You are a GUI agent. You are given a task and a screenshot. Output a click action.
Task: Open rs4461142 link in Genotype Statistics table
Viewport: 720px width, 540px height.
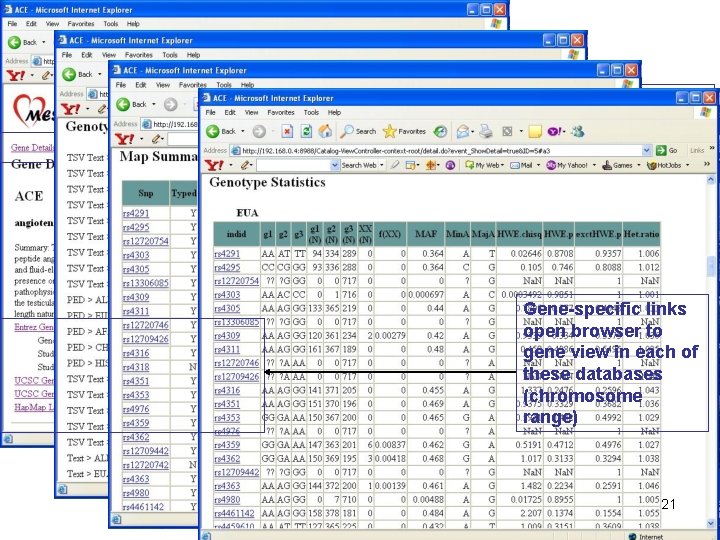[234, 513]
